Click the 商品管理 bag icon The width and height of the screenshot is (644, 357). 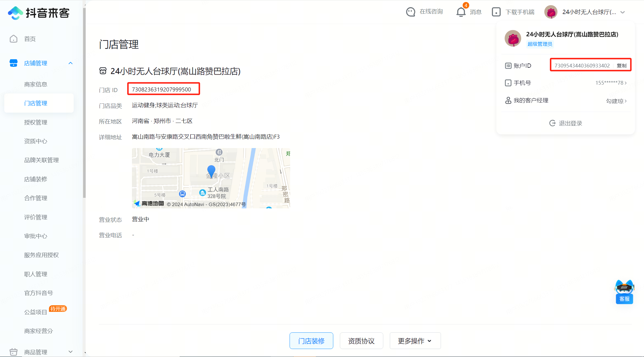pos(13,352)
